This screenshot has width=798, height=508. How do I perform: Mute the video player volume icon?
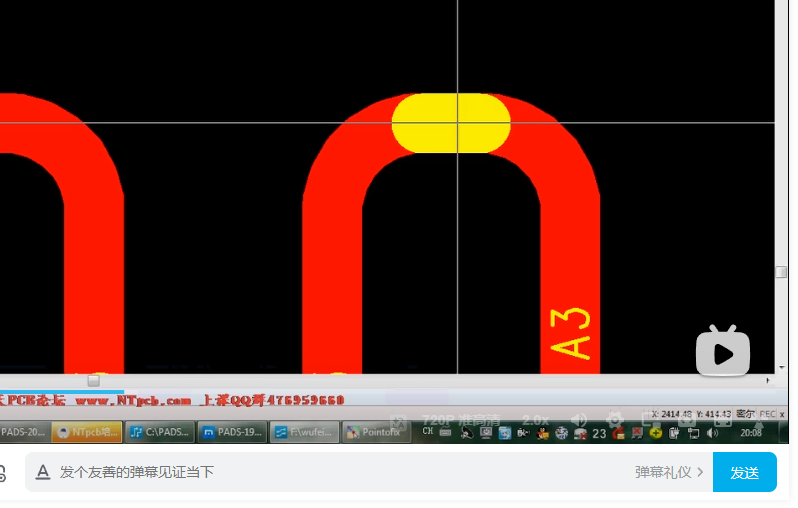pos(579,420)
